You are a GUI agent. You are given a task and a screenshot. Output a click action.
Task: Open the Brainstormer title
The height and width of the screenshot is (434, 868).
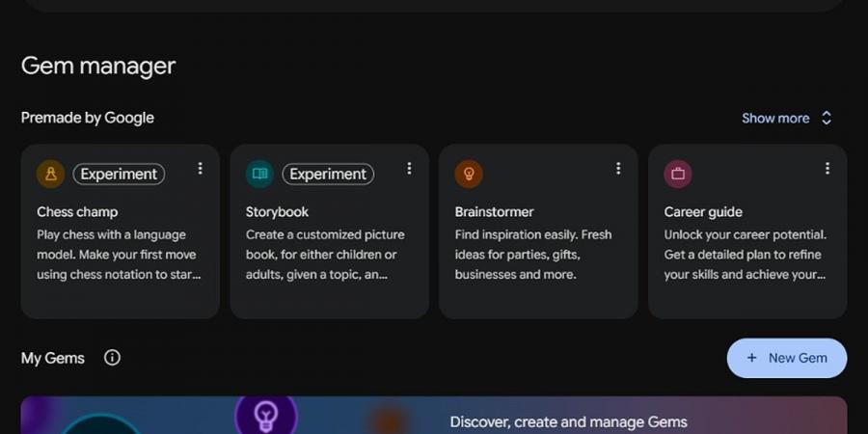pos(495,212)
